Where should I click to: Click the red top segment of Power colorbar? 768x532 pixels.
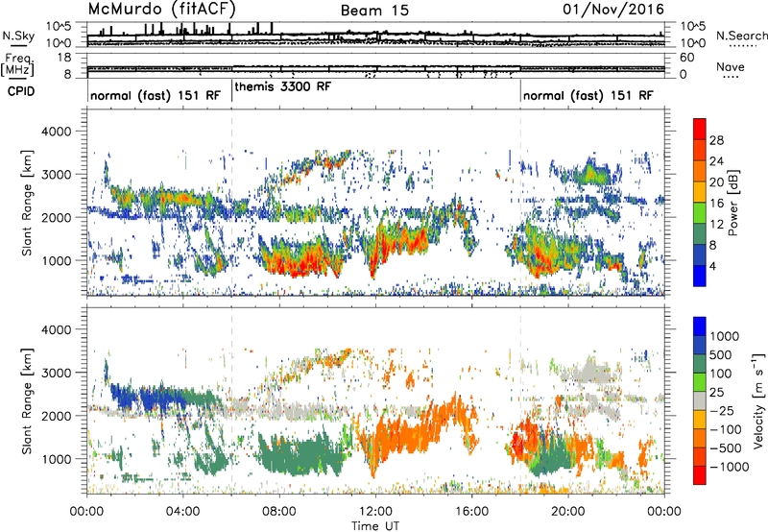(x=700, y=129)
